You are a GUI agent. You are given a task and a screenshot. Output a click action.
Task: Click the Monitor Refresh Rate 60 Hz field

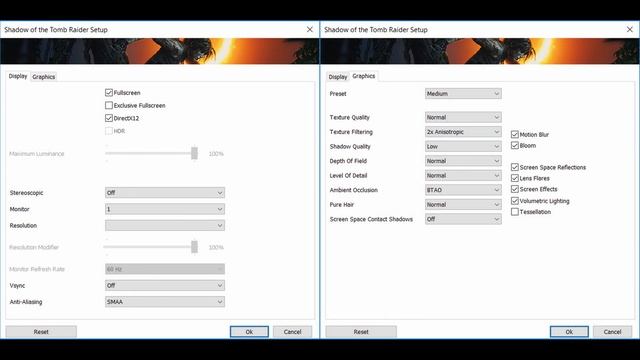pyautogui.click(x=165, y=269)
